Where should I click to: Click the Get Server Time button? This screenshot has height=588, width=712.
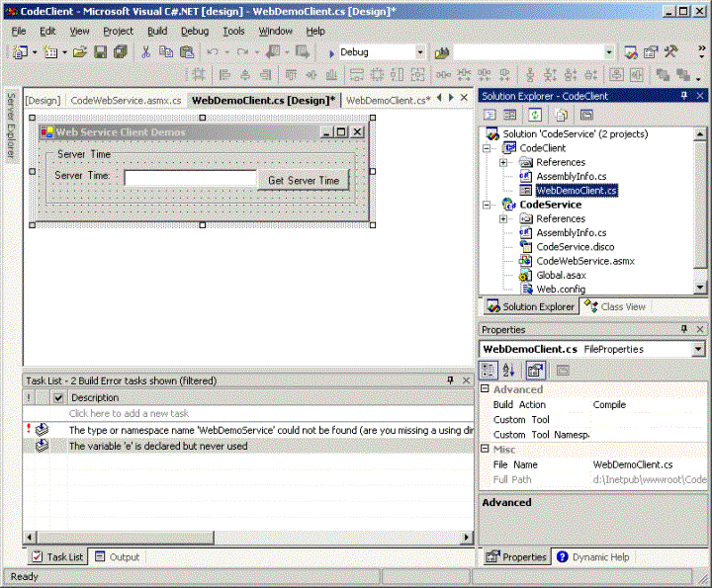tap(304, 180)
